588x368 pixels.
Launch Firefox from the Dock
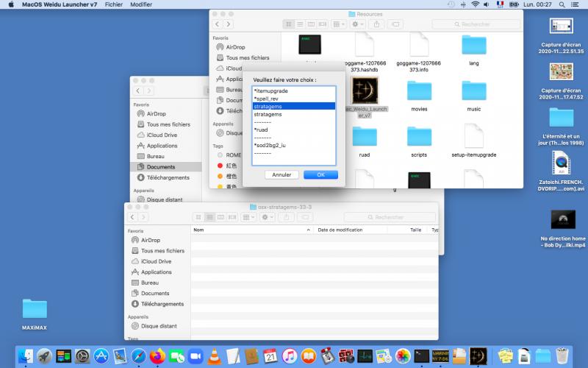pos(157,356)
